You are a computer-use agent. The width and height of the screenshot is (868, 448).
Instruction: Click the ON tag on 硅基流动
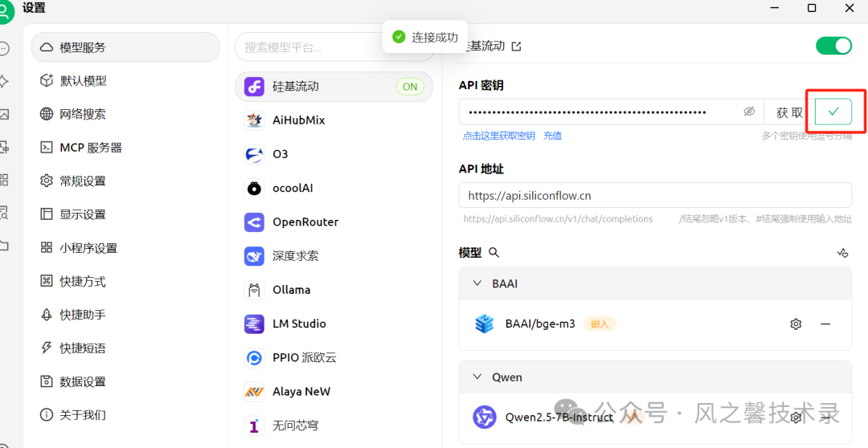coord(410,87)
